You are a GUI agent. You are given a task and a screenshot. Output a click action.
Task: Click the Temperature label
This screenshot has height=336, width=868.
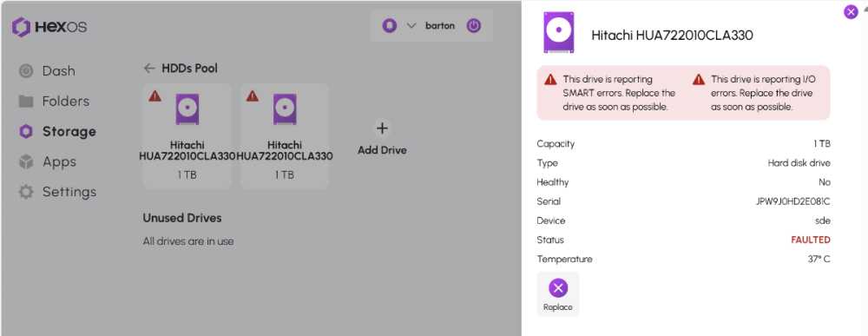tap(565, 259)
